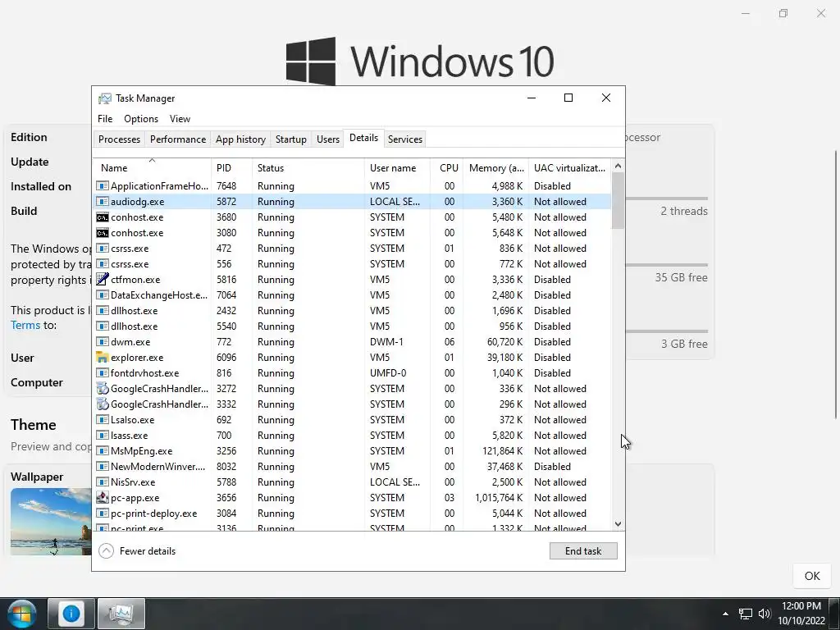Click the UMFD-0 user name cell
Screen dimensions: 840x630
tap(388, 373)
